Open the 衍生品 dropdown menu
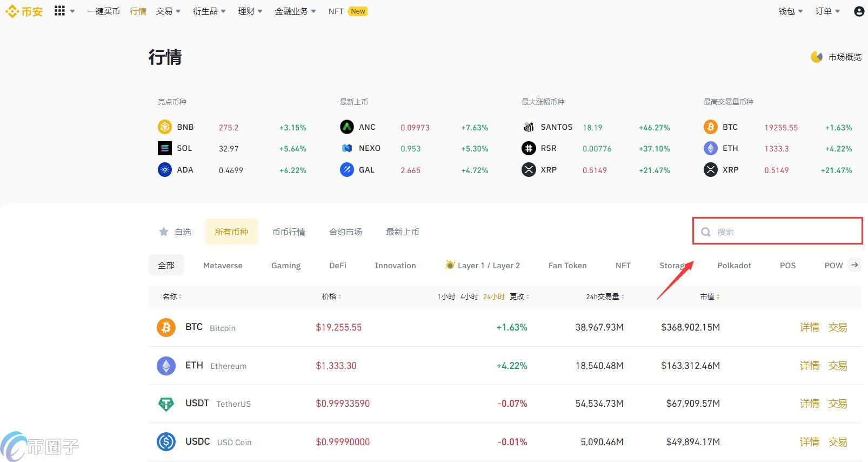The height and width of the screenshot is (462, 868). click(x=209, y=11)
